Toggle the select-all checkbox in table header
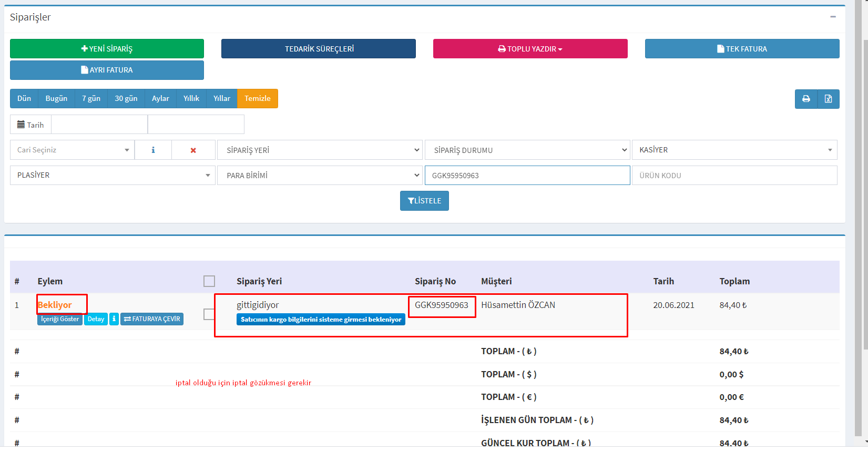This screenshot has width=868, height=452. (x=209, y=281)
